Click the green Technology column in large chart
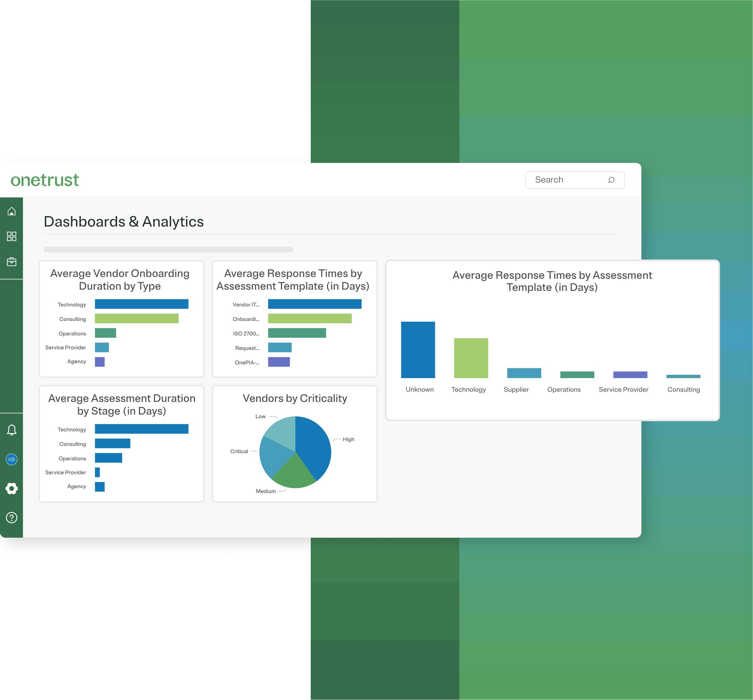Screen dimensions: 753x700 click(471, 358)
